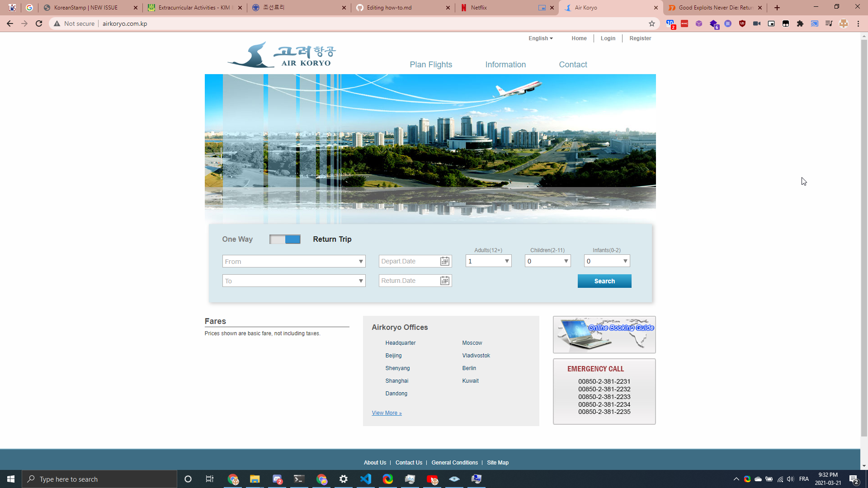Reload the page with refresh icon

[x=39, y=23]
